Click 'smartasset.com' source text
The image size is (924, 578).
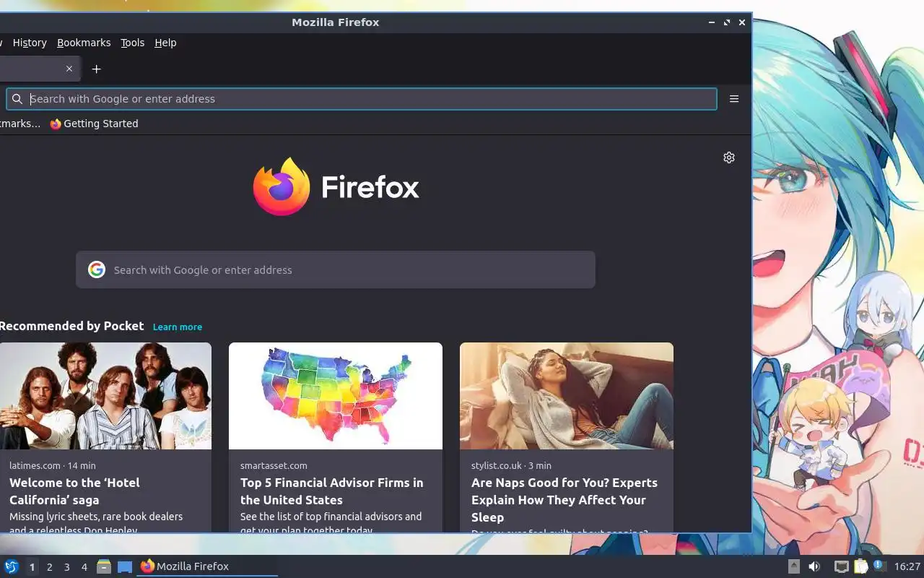pos(274,465)
